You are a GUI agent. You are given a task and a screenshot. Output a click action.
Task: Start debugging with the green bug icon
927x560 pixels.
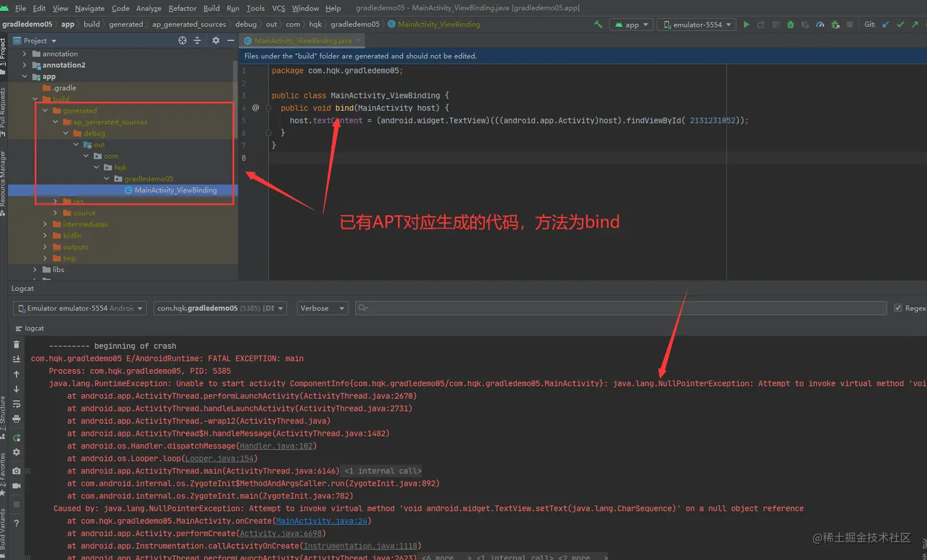790,25
